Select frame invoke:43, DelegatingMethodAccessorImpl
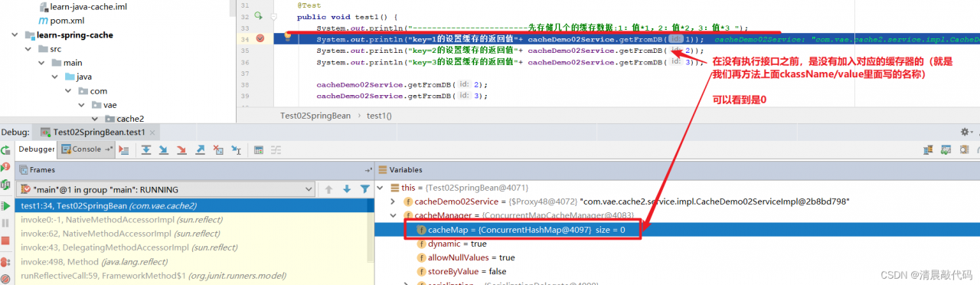Screen dimensions: 980x285 click(194, 247)
